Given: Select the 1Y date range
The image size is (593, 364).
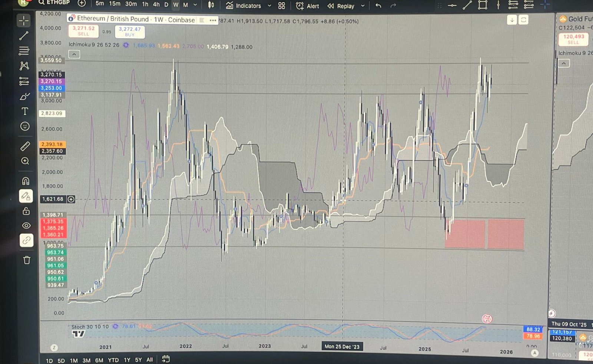Looking at the screenshot, I should (127, 360).
